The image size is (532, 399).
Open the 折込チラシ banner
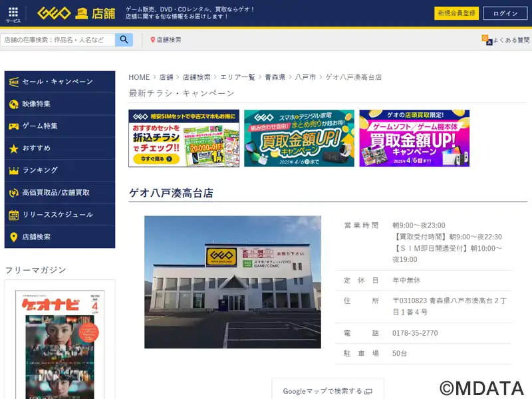(184, 138)
